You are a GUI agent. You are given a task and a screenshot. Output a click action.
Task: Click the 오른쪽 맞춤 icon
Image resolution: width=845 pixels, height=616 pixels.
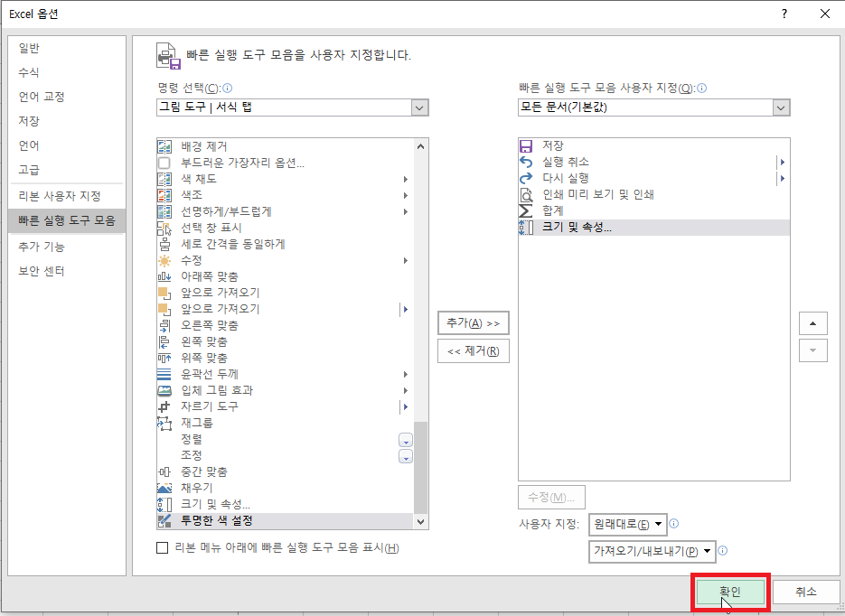[x=164, y=325]
